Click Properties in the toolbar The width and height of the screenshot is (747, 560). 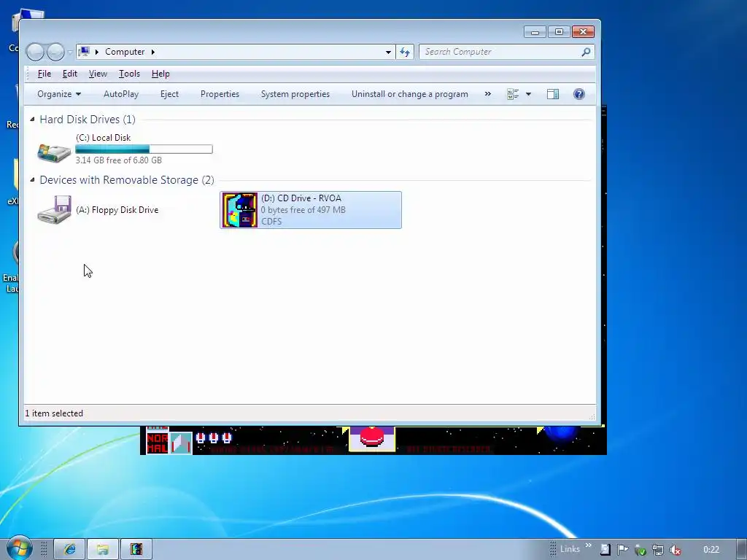220,94
